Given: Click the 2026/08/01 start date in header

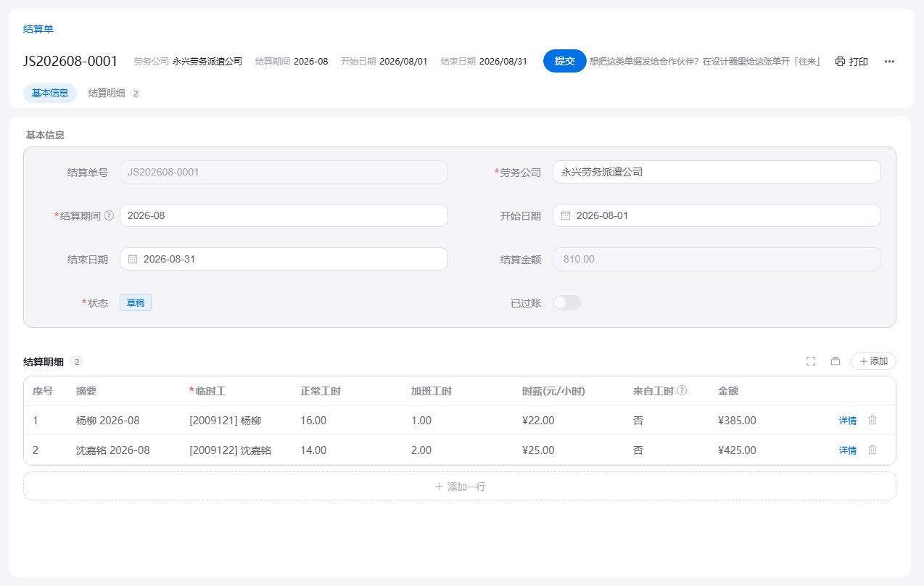Looking at the screenshot, I should 403,62.
